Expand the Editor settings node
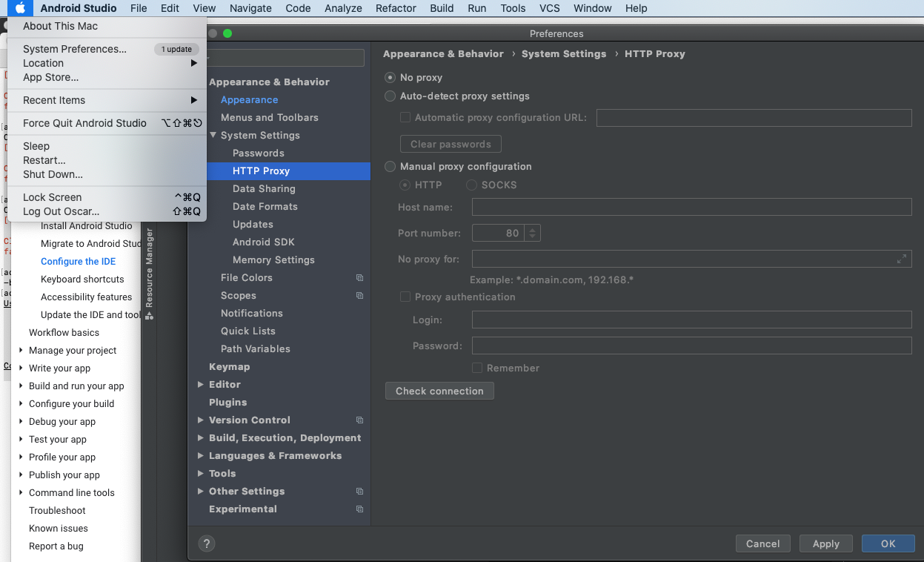Viewport: 924px width, 562px height. [x=201, y=385]
